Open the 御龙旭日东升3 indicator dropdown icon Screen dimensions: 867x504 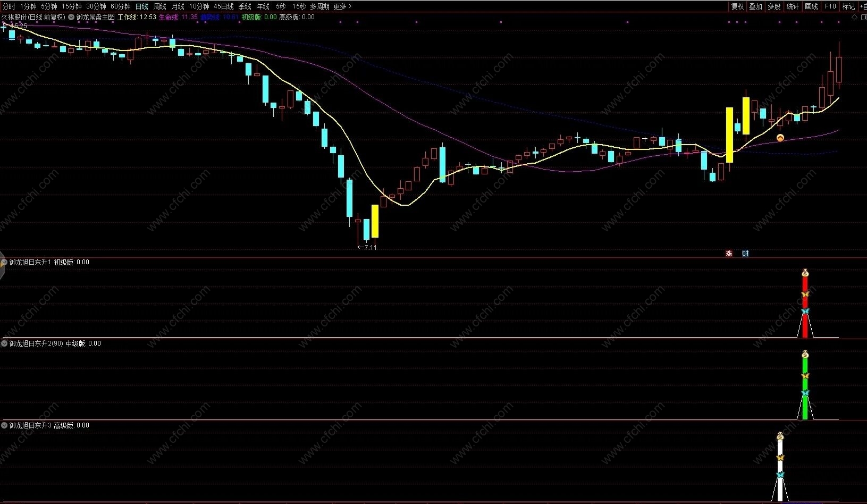[4, 425]
